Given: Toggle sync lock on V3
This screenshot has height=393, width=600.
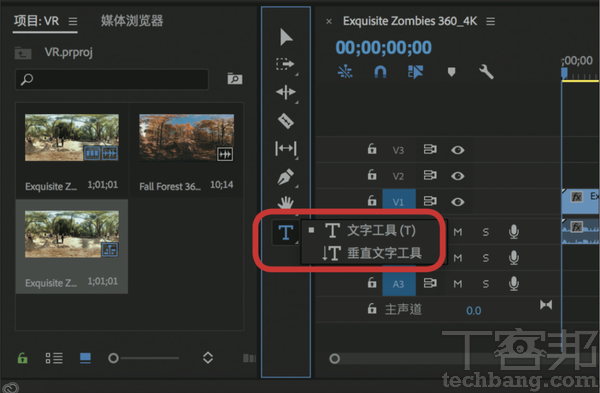Looking at the screenshot, I should [430, 149].
